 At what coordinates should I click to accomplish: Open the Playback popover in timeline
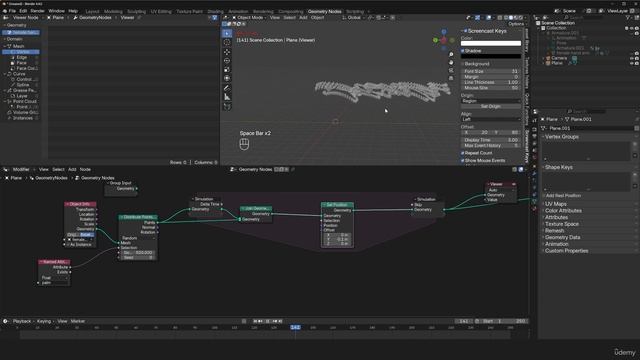point(22,321)
